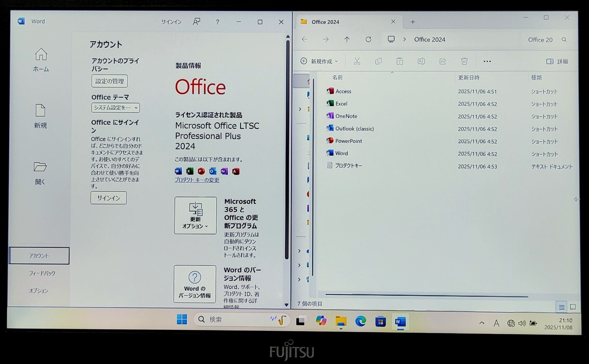Switch to list details view layout icon
589x364 pixels.
click(x=561, y=307)
